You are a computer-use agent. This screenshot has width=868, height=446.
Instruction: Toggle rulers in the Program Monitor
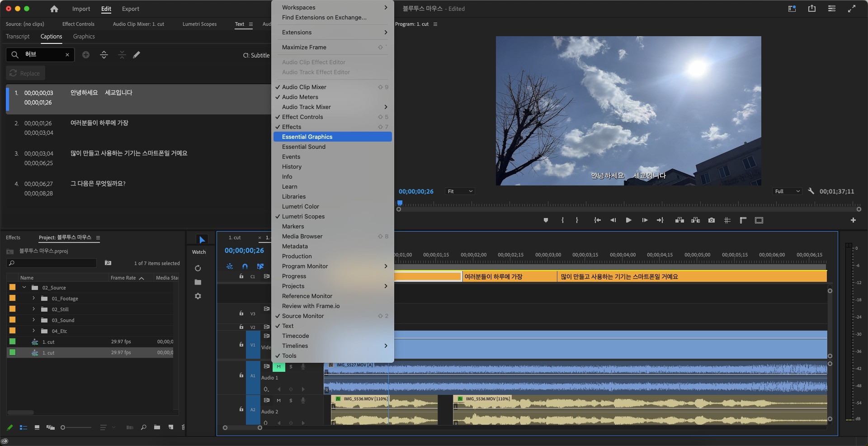(x=743, y=220)
